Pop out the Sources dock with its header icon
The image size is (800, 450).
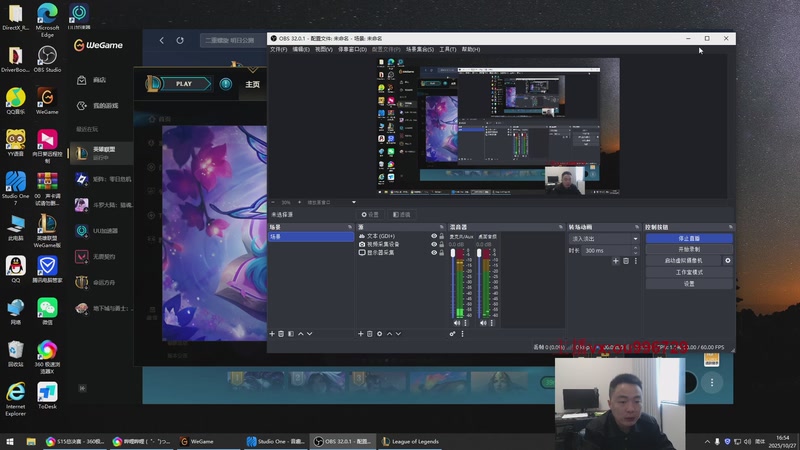442,227
